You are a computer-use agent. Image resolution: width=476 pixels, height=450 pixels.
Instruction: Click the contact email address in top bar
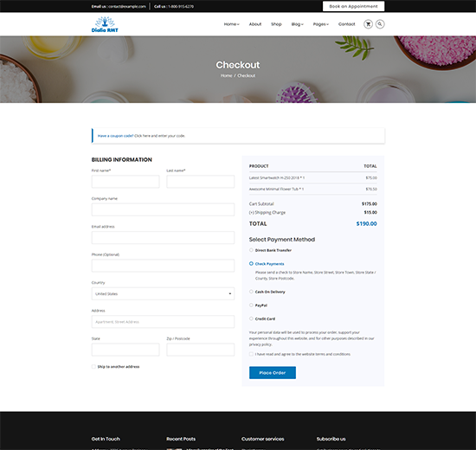click(x=127, y=6)
